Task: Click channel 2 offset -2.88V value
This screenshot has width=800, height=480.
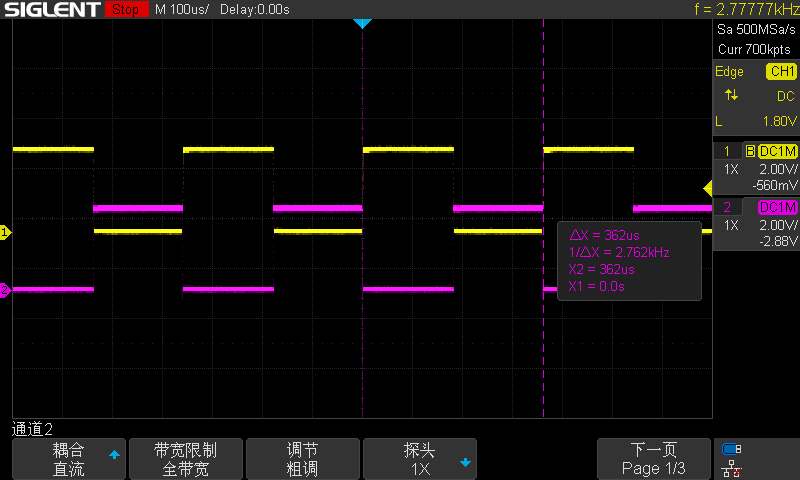Action: coord(778,241)
